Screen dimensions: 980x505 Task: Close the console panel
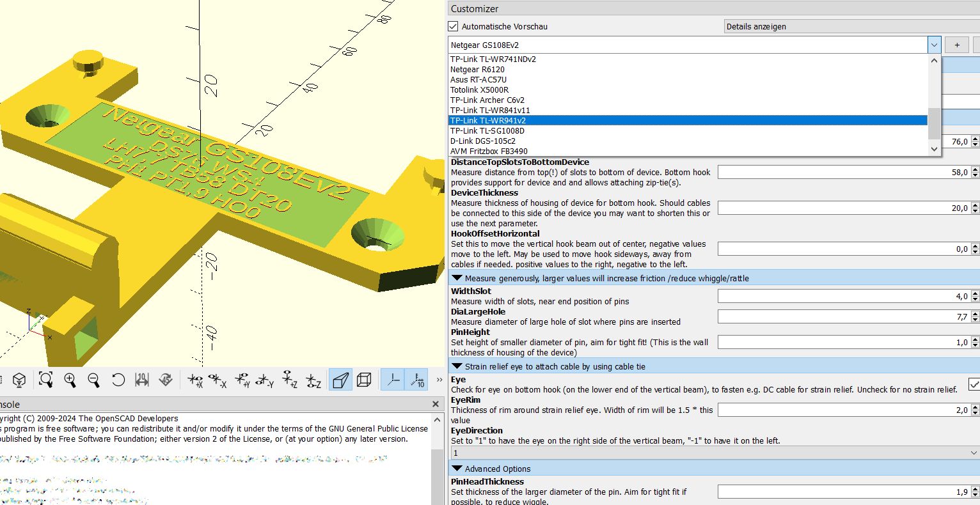point(436,404)
